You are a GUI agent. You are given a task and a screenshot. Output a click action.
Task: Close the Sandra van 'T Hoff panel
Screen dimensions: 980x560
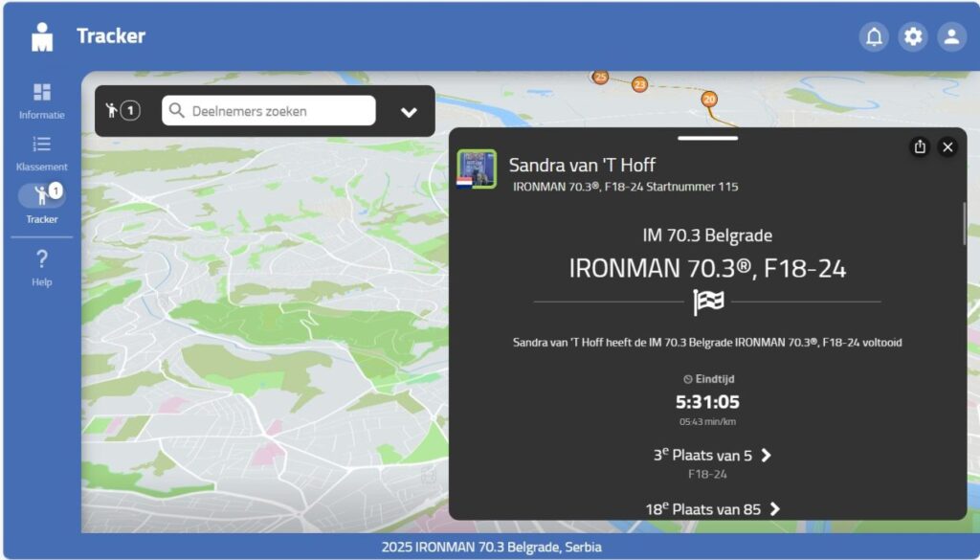tap(947, 146)
